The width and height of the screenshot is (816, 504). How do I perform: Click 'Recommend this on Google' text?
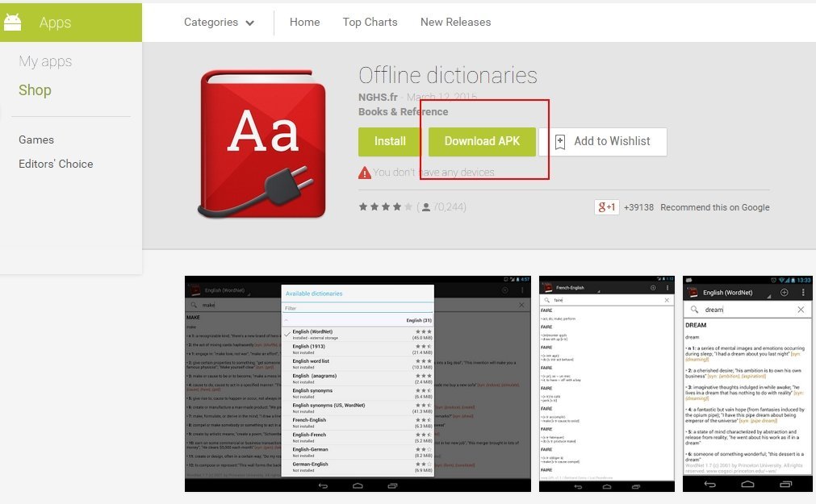click(715, 207)
